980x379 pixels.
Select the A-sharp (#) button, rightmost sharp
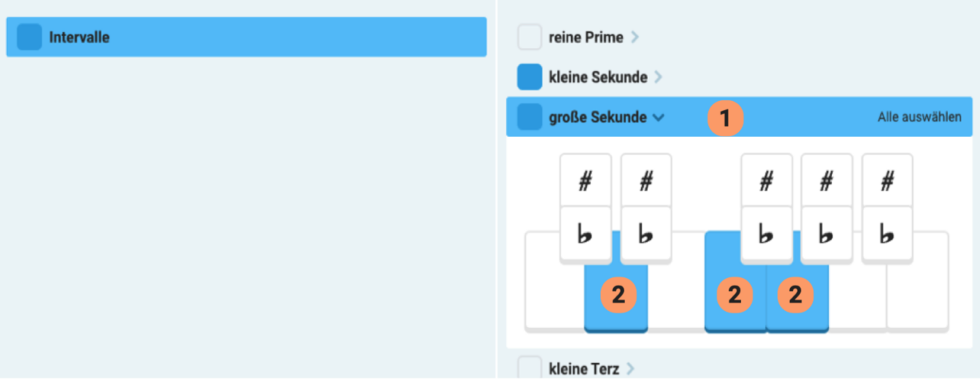887,181
